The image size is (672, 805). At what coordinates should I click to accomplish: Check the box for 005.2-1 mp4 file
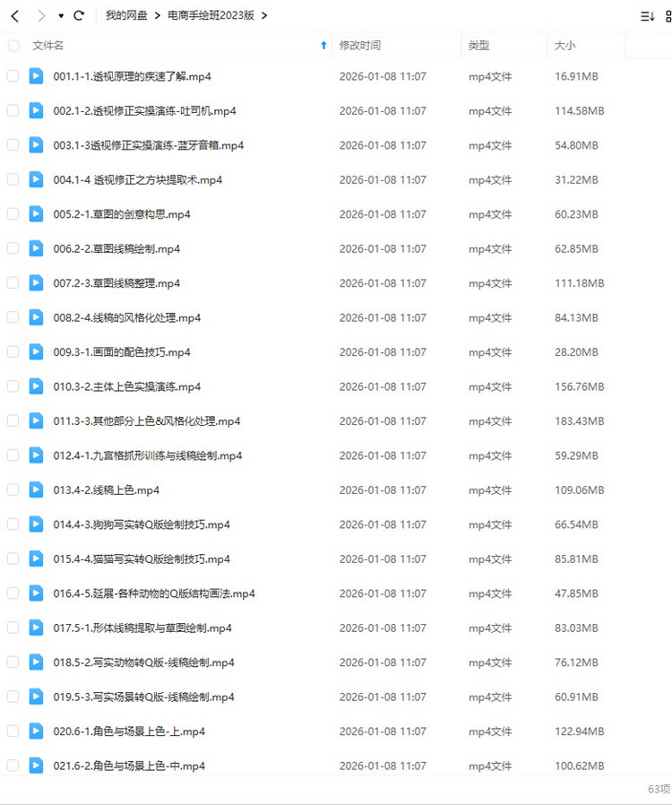13,214
